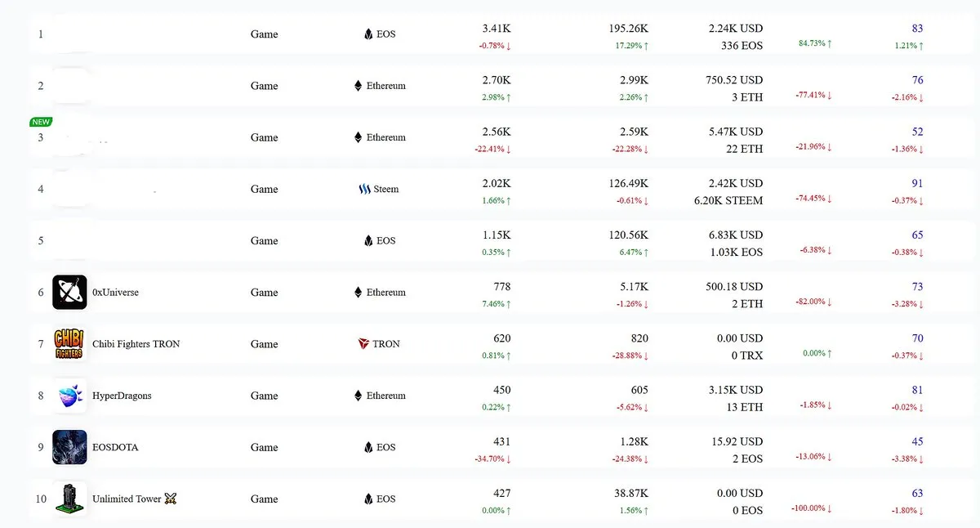Click the HyperDragons dragon icon
Image resolution: width=980 pixels, height=528 pixels.
tap(69, 396)
